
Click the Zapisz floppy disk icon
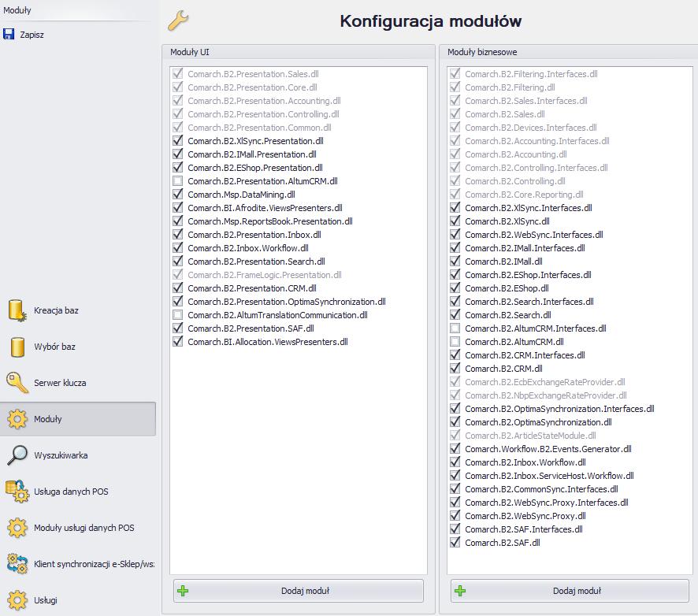9,35
